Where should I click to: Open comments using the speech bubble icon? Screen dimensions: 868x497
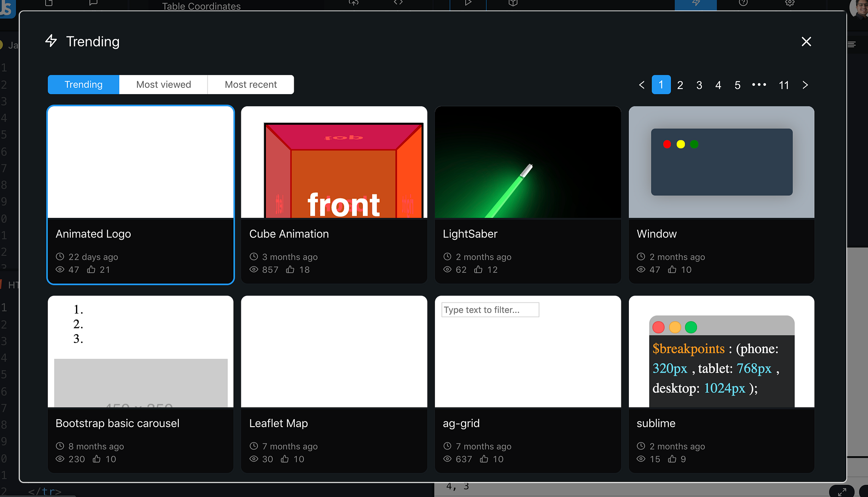[x=93, y=3]
